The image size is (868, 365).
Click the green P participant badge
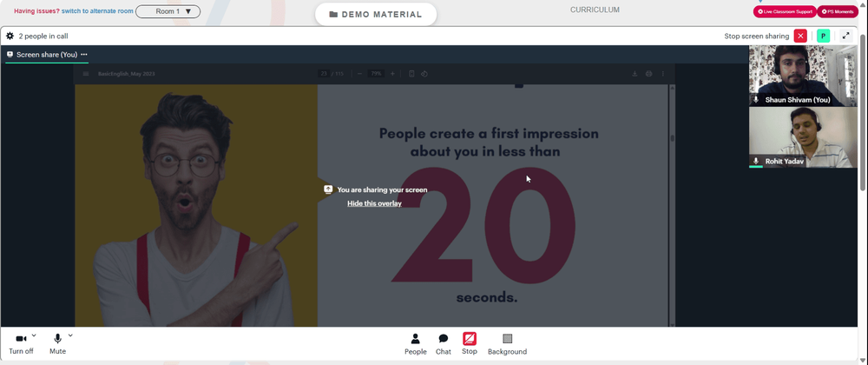tap(823, 36)
